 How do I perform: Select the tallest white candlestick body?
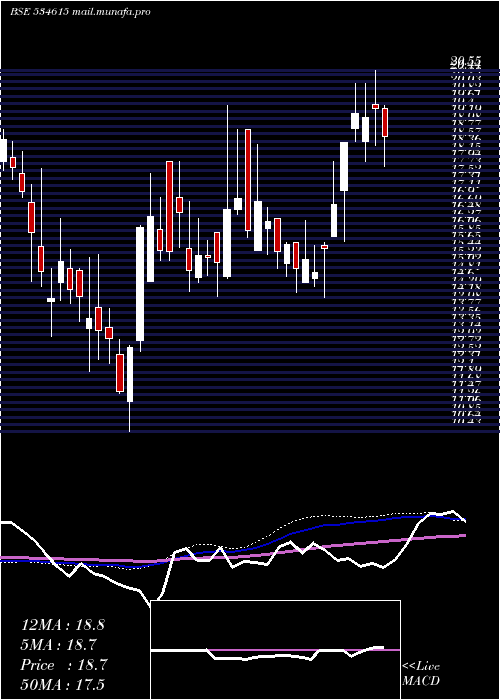pos(140,284)
